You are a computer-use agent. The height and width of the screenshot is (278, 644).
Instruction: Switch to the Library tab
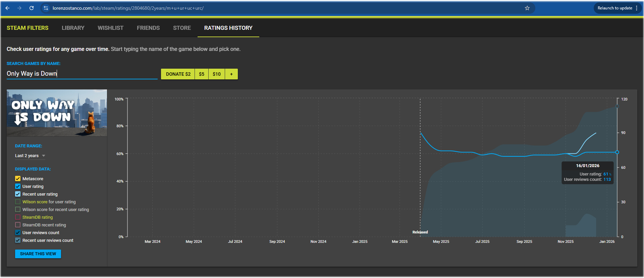pyautogui.click(x=73, y=28)
